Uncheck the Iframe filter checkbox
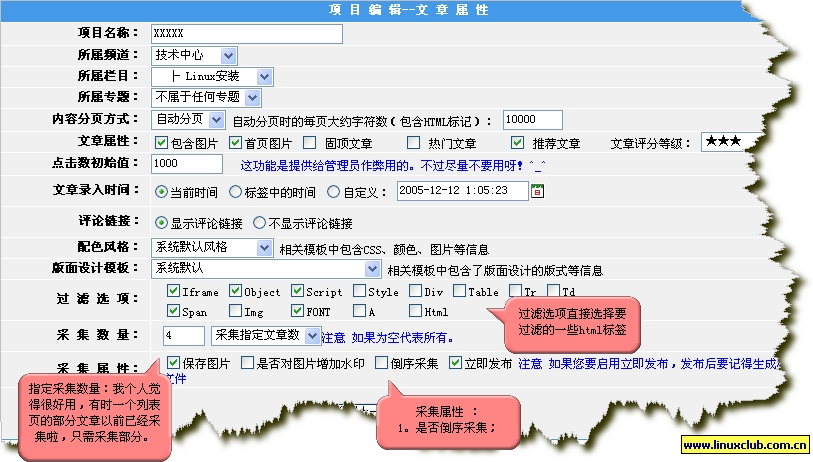 [173, 290]
